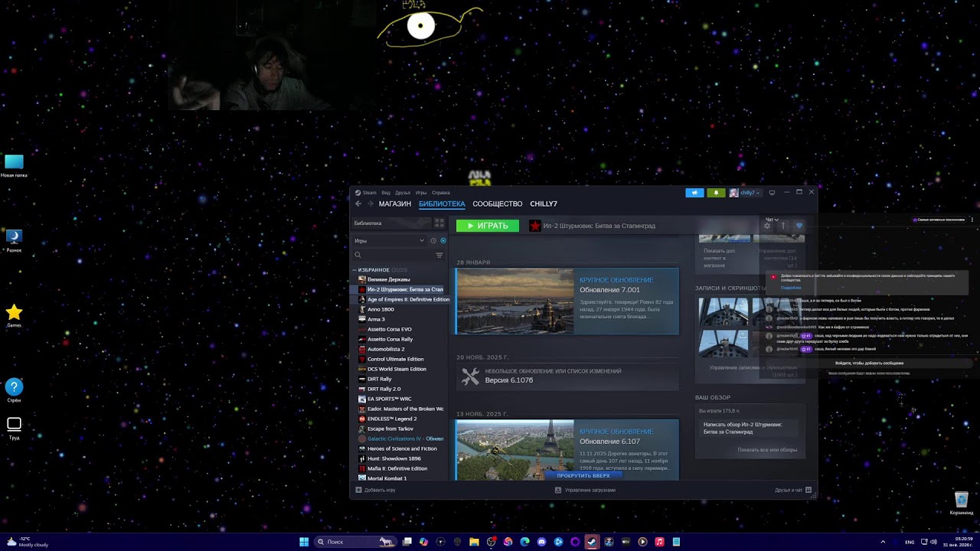
Task: Click the upward arrow icon beside the gear
Action: coord(783,226)
